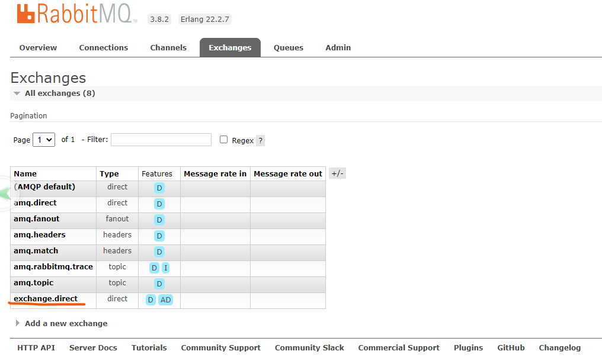Sort by the Type column header
The image size is (602, 364).
pyautogui.click(x=109, y=174)
